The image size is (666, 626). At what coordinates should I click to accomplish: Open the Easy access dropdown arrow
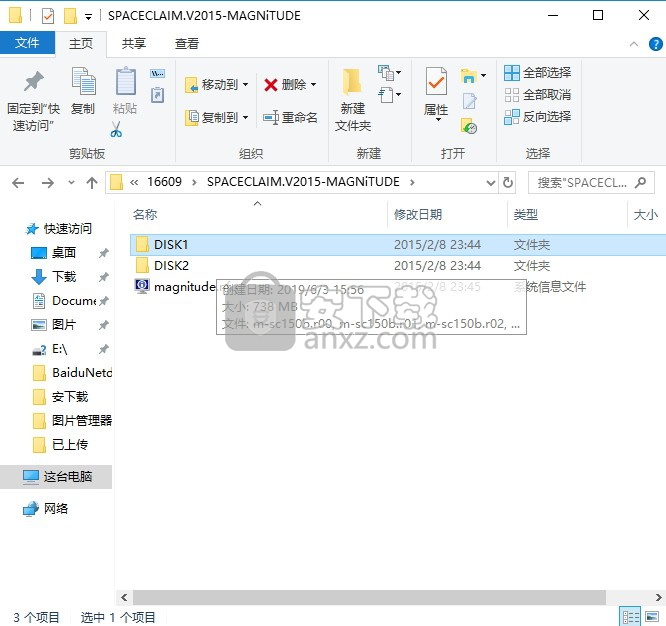[398, 94]
